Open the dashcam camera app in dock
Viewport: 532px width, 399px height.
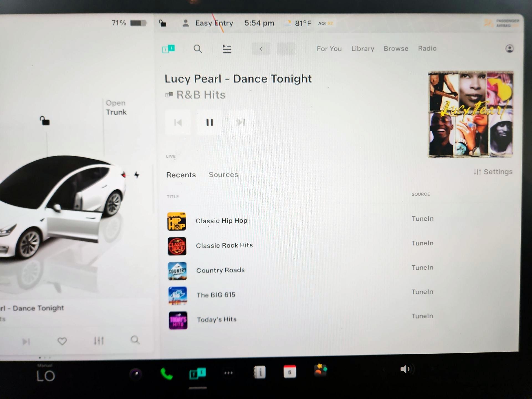[136, 374]
